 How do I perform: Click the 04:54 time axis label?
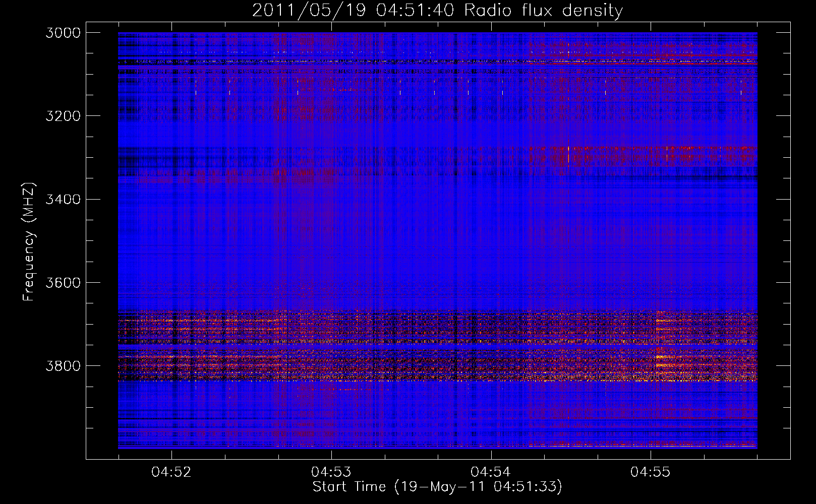pyautogui.click(x=491, y=472)
